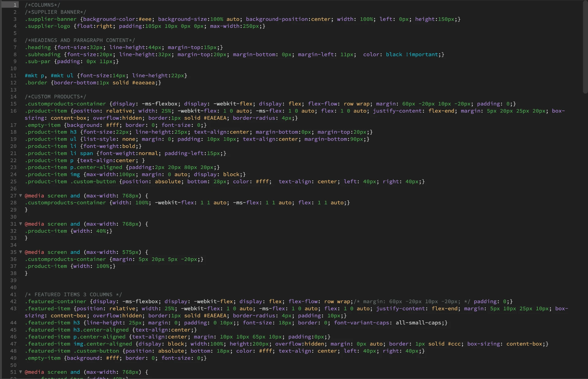Click the .heading selector on line 7
The height and width of the screenshot is (379, 588).
point(38,47)
